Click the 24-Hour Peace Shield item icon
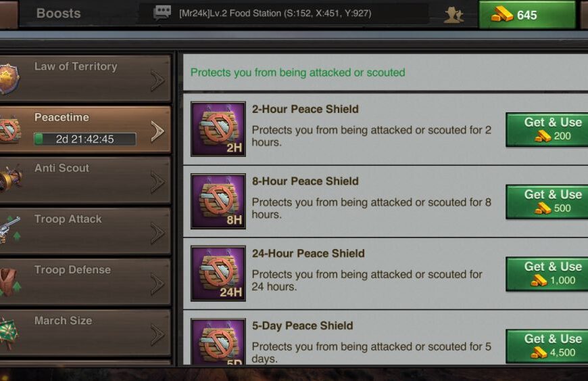Viewport: 588px width, 381px height. coord(218,273)
